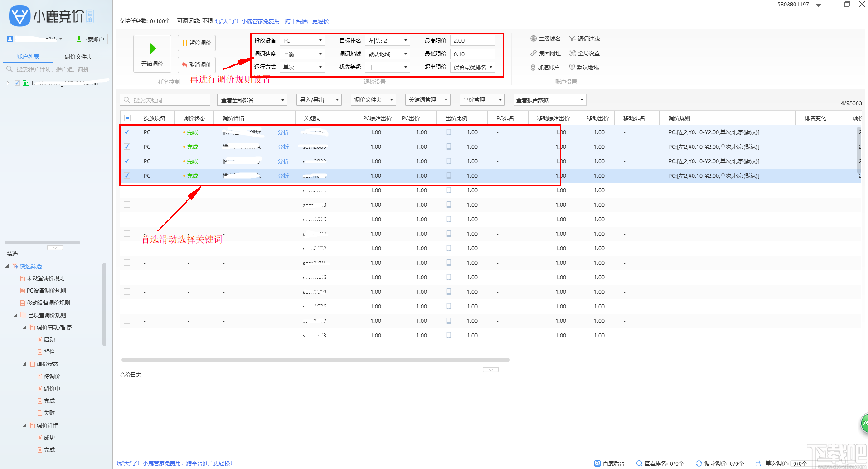Focus the 搜索:关键词 search field
This screenshot has width=868, height=469.
coord(165,100)
